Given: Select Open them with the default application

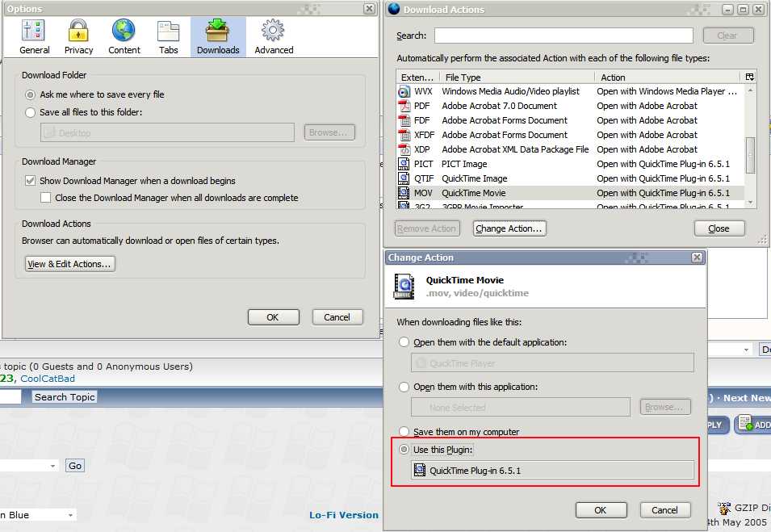Looking at the screenshot, I should (x=404, y=342).
